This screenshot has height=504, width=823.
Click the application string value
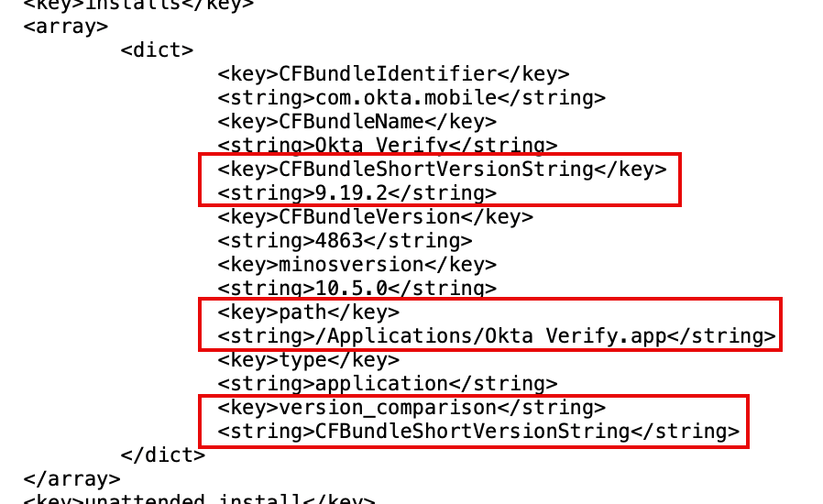point(387,384)
